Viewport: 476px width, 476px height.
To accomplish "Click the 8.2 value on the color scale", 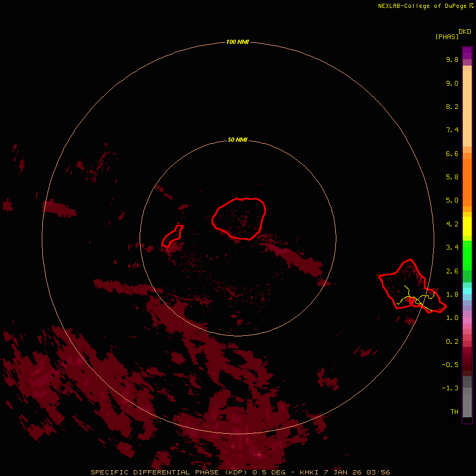I will click(x=452, y=106).
